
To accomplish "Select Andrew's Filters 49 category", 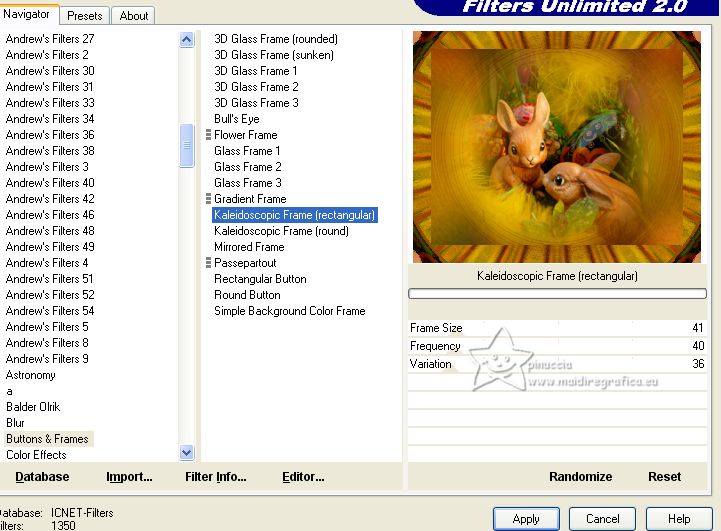I will pyautogui.click(x=50, y=247).
